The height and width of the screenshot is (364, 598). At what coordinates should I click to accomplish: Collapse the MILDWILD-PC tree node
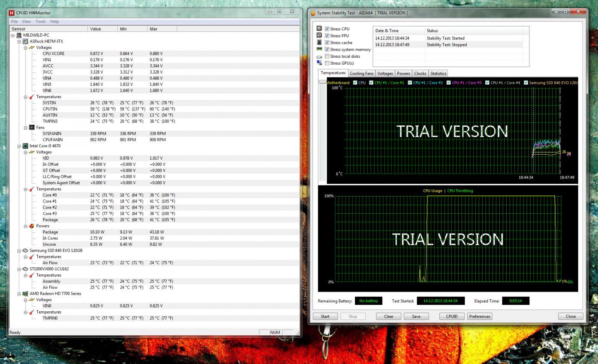[13, 35]
